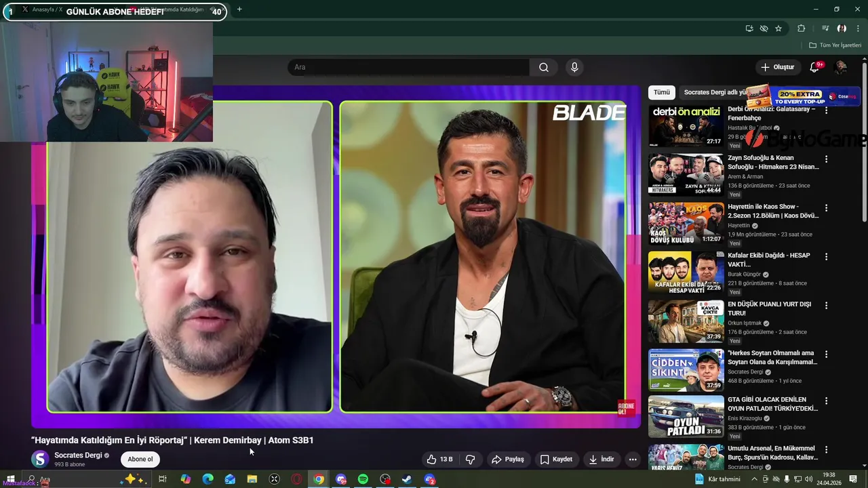Open Chrome extensions puzzle icon

click(802, 28)
